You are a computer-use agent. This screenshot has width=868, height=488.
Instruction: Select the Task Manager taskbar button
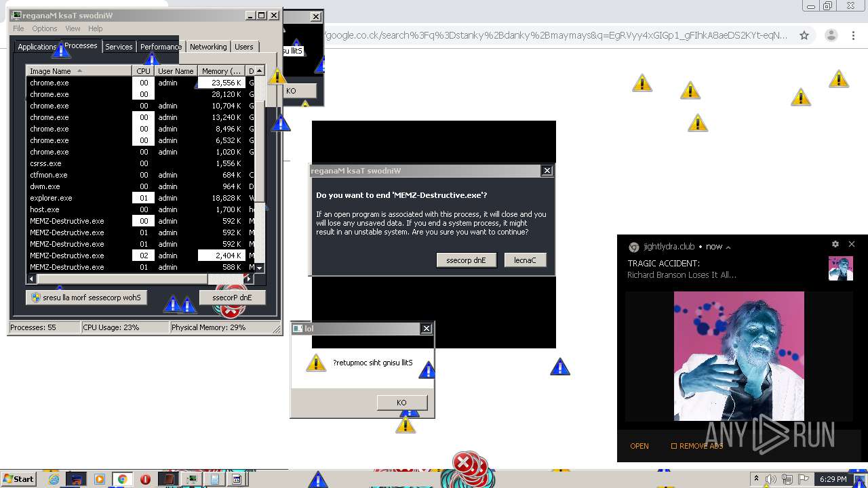193,479
